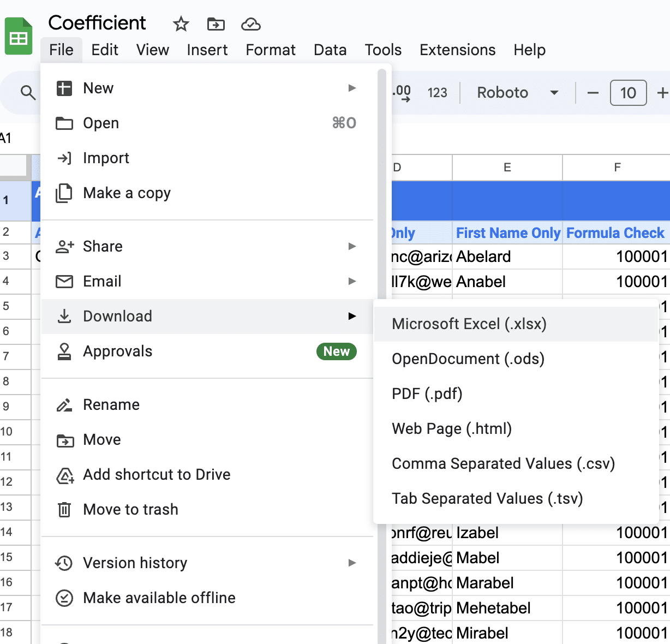Click the Download submenu arrow
670x644 pixels.
point(352,316)
